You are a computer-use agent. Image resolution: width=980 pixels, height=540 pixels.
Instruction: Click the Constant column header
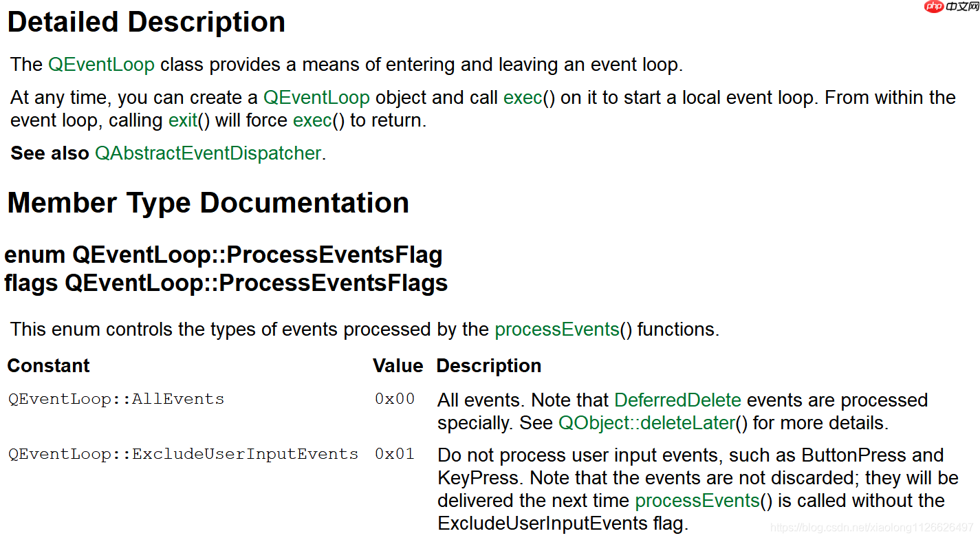click(x=48, y=366)
